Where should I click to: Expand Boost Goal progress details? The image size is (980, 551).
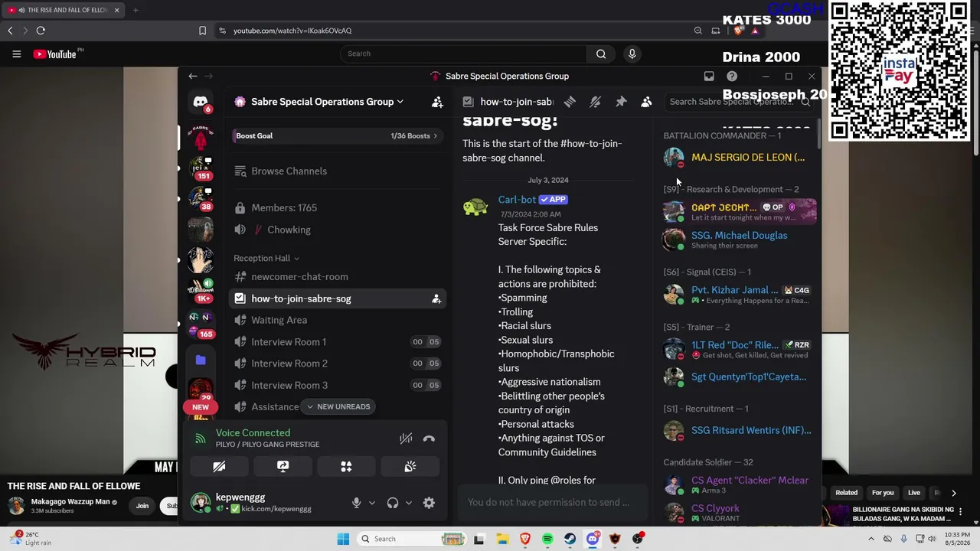337,135
